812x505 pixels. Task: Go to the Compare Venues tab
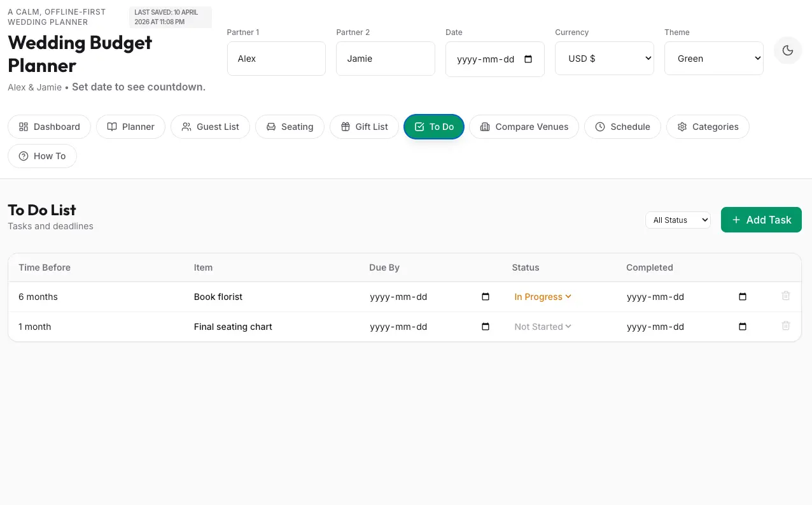(524, 127)
